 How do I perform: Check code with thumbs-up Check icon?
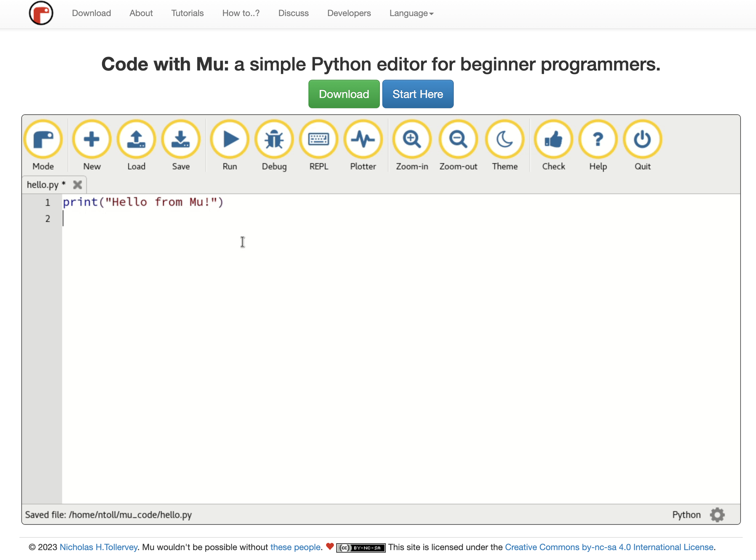click(x=553, y=140)
